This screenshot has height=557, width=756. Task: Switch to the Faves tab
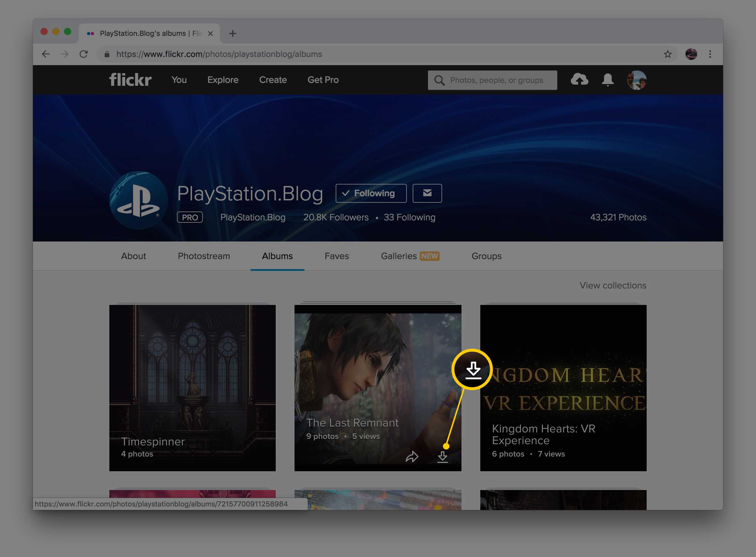pos(337,256)
